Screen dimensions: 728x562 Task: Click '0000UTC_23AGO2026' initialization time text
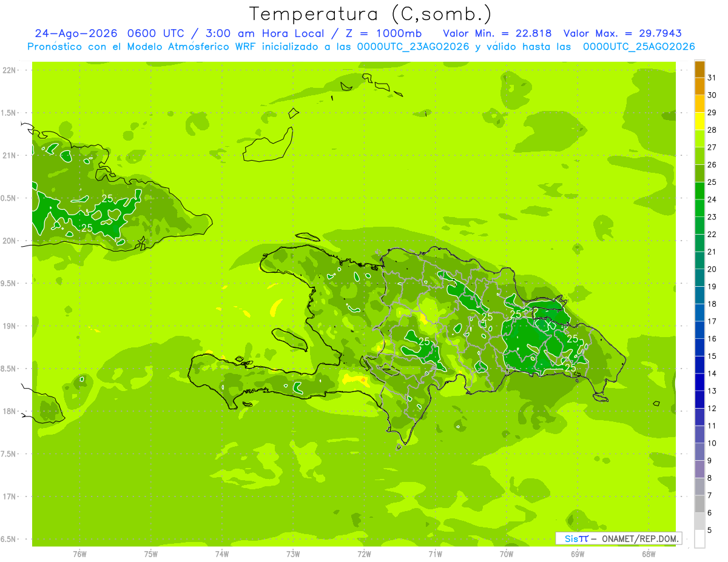(x=413, y=46)
